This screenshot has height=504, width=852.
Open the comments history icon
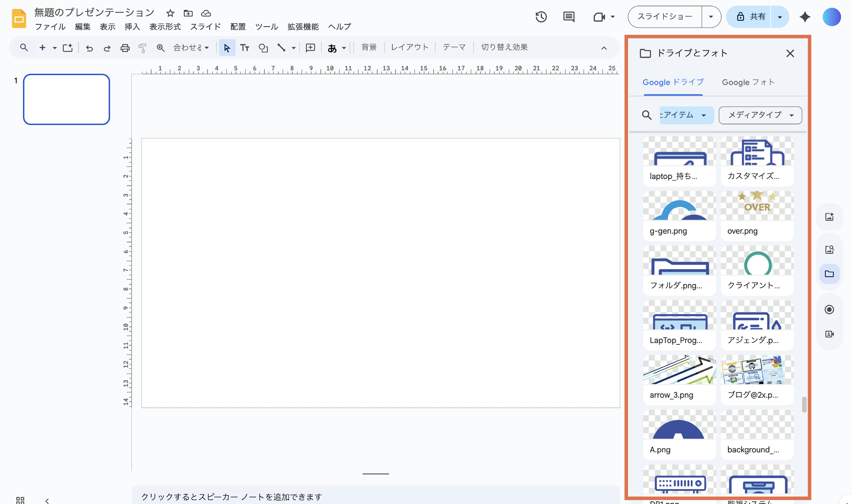point(568,17)
